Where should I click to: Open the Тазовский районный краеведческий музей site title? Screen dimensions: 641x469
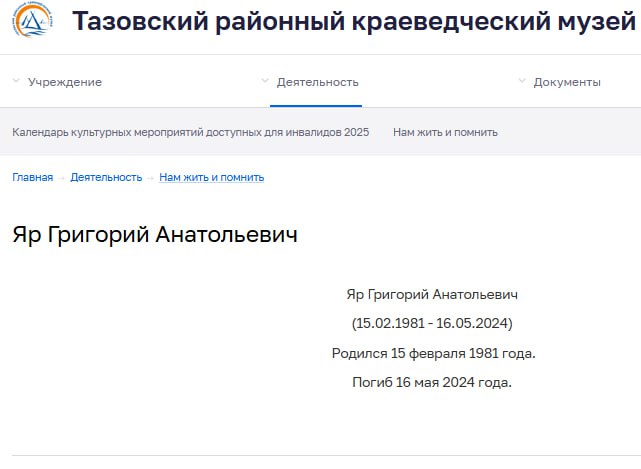(x=354, y=23)
